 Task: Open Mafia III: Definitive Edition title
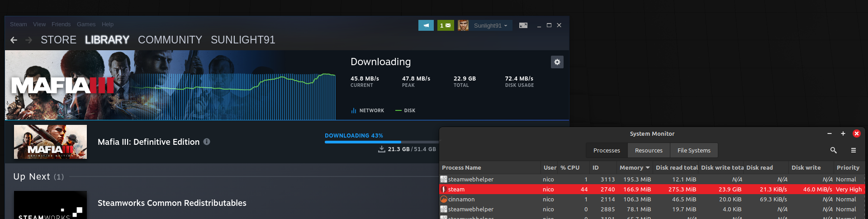tap(148, 142)
